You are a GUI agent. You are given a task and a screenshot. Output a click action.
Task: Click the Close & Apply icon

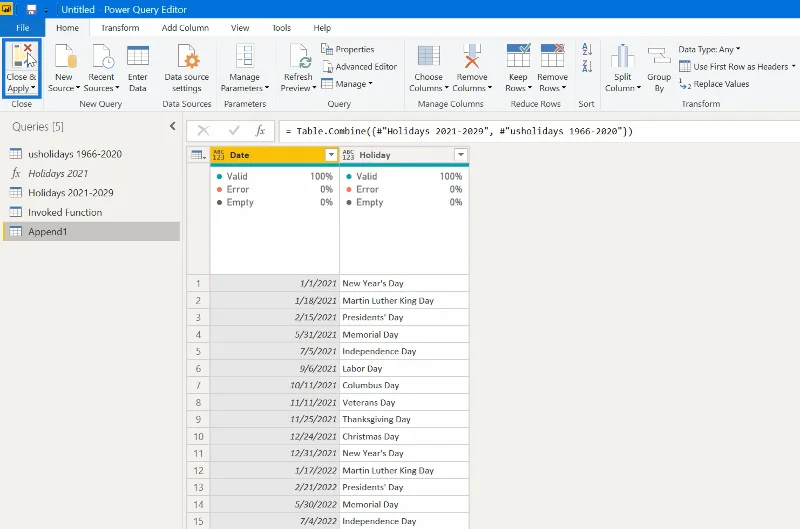point(22,56)
